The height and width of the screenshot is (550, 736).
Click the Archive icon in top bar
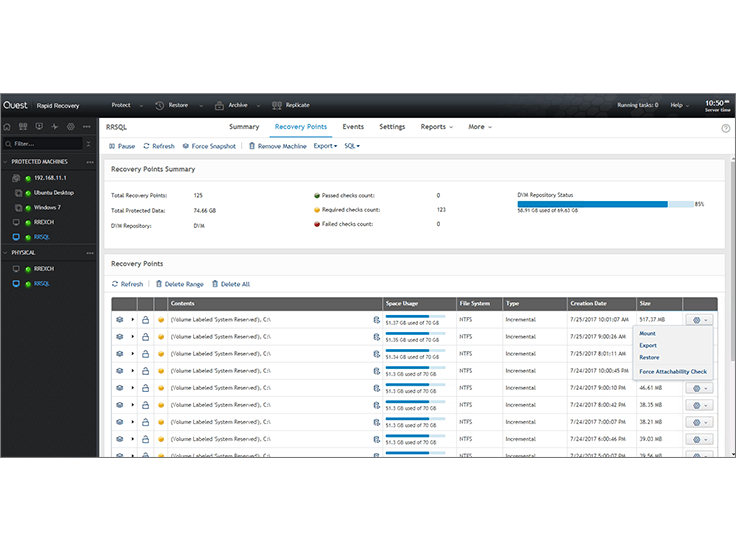[219, 106]
